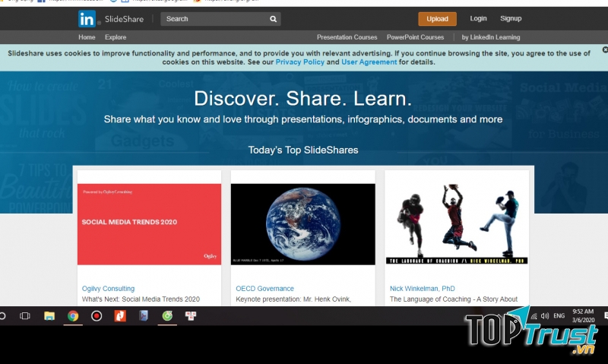Click the Task View taskbar icon
608x364 pixels.
point(24,315)
